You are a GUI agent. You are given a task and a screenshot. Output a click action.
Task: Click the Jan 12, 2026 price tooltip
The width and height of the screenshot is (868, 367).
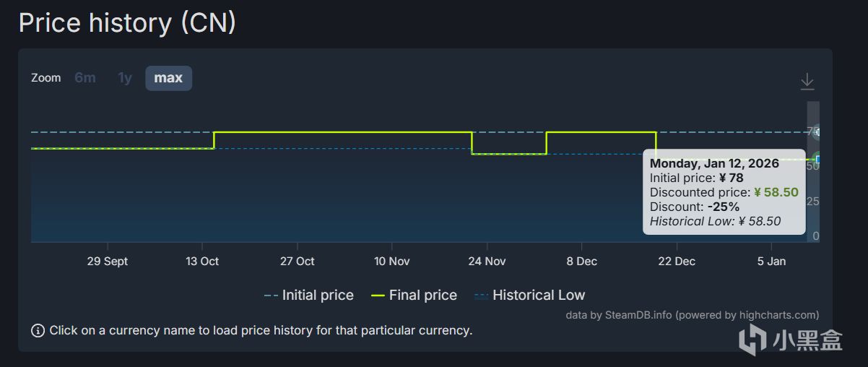click(x=724, y=192)
